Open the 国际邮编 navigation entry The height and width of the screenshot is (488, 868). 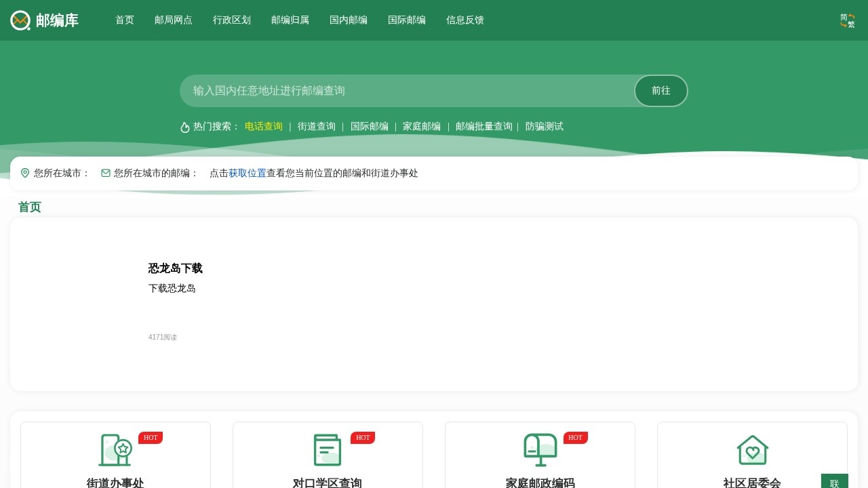407,20
